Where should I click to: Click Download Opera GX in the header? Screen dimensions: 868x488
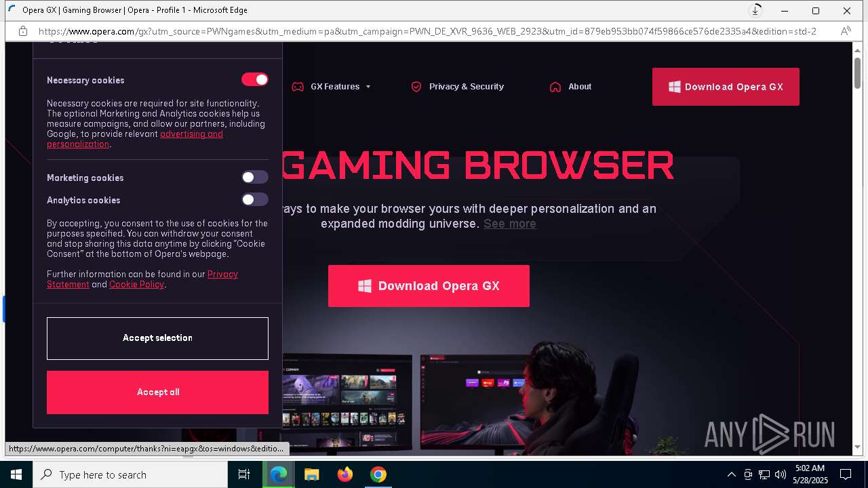tap(726, 87)
